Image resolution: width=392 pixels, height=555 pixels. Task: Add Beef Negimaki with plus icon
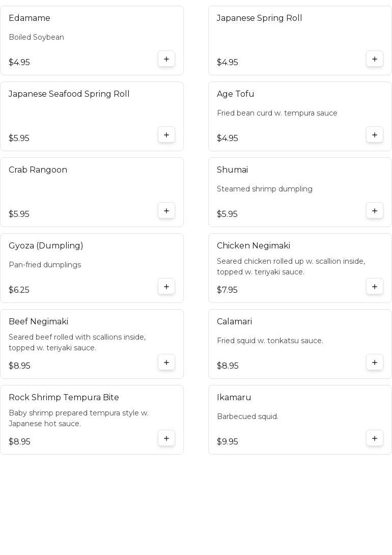point(166,363)
